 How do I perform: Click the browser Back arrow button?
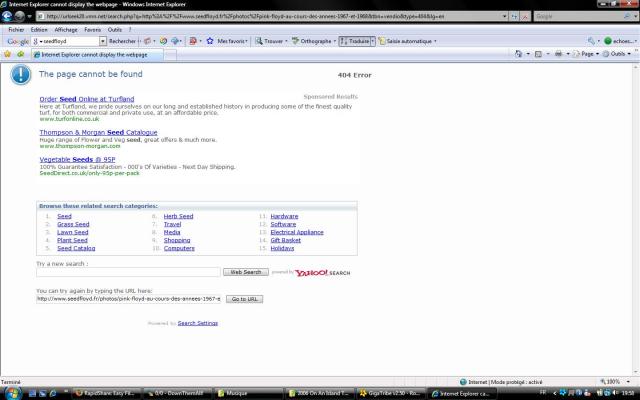9,16
